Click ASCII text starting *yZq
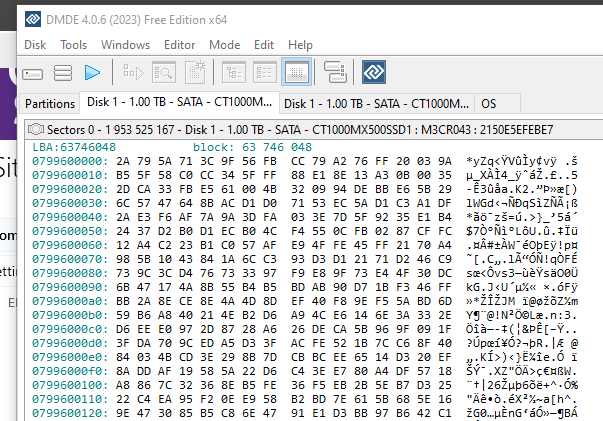Viewport: 603px width, 421px height. 522,161
